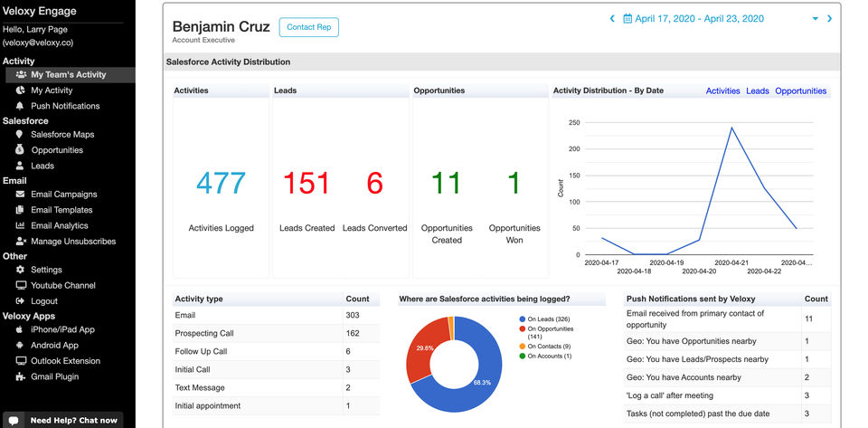Click the blue On Leads legend swatch
The width and height of the screenshot is (868, 428).
[522, 319]
